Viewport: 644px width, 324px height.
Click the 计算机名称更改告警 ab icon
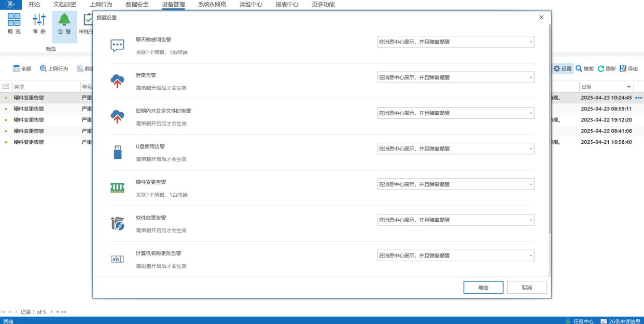[118, 259]
